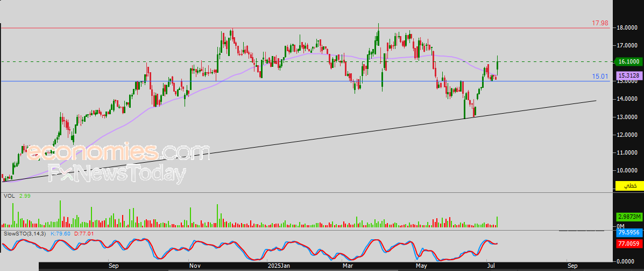The height and width of the screenshot is (271, 644).
Task: Click the blue 15.01 support level label
Action: (600, 77)
